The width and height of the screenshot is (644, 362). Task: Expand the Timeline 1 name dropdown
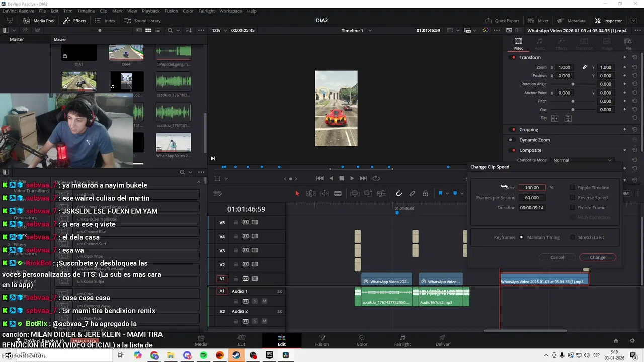(x=370, y=31)
